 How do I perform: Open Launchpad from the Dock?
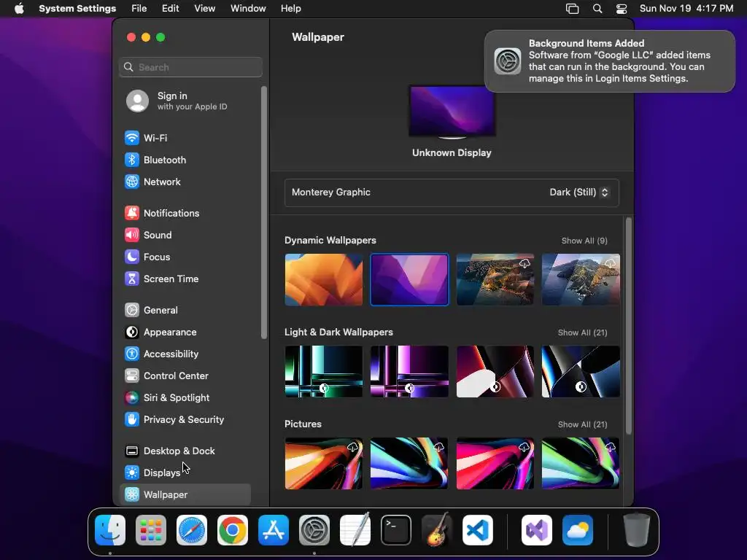click(x=151, y=530)
